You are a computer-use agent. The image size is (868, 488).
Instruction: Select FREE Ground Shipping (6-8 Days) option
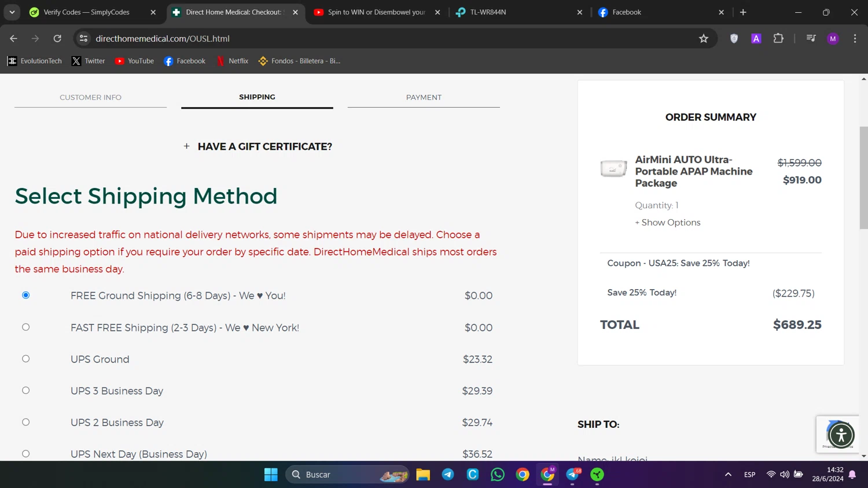coord(25,295)
